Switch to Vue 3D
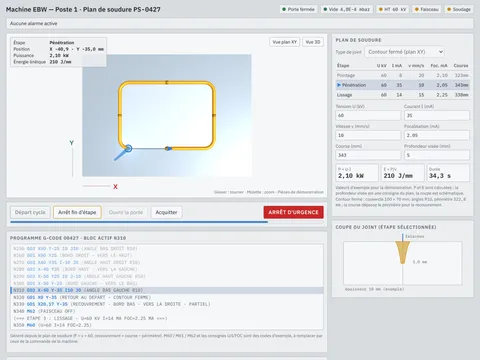The width and height of the screenshot is (480, 360). [x=313, y=42]
